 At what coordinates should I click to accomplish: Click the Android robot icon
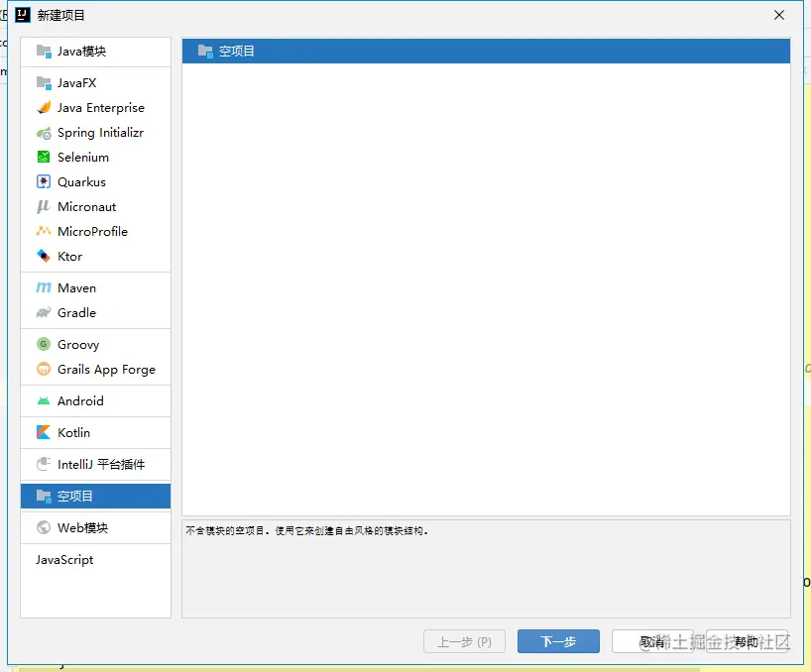[44, 401]
